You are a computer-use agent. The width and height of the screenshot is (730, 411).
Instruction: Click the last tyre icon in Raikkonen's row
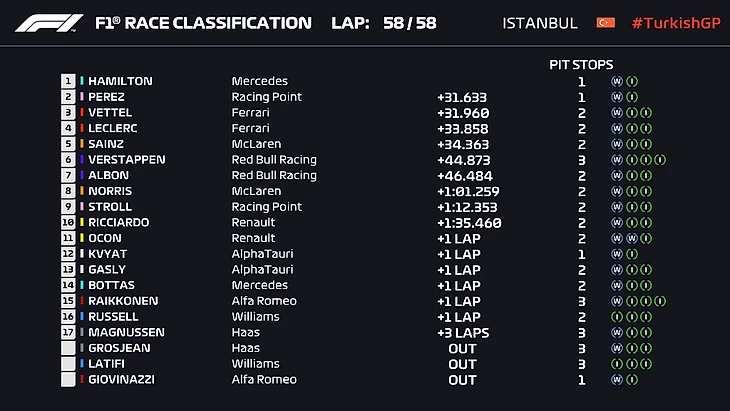pos(661,301)
